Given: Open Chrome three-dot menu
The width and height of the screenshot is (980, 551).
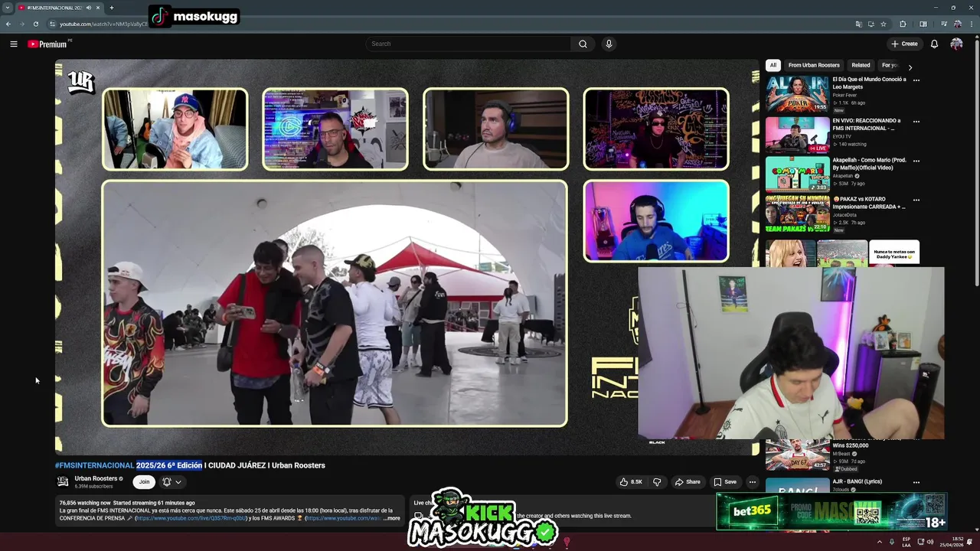Looking at the screenshot, I should [971, 24].
